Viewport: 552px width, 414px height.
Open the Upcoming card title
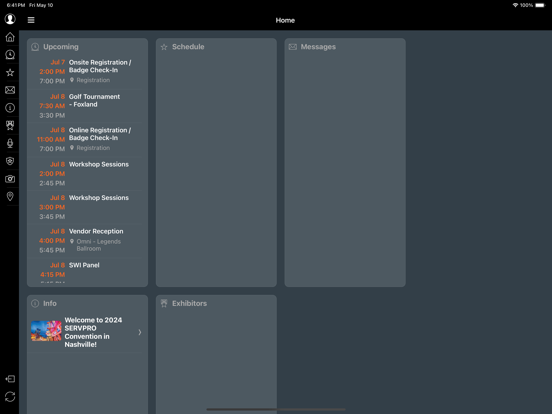(61, 47)
